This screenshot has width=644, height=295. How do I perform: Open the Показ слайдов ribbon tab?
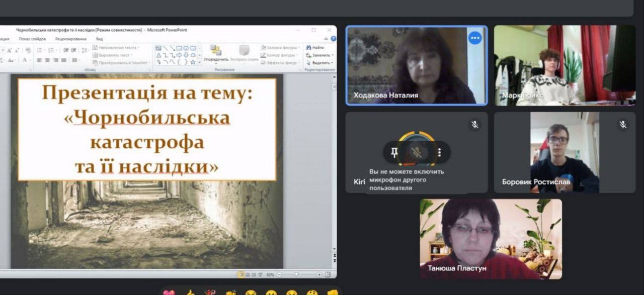point(32,39)
